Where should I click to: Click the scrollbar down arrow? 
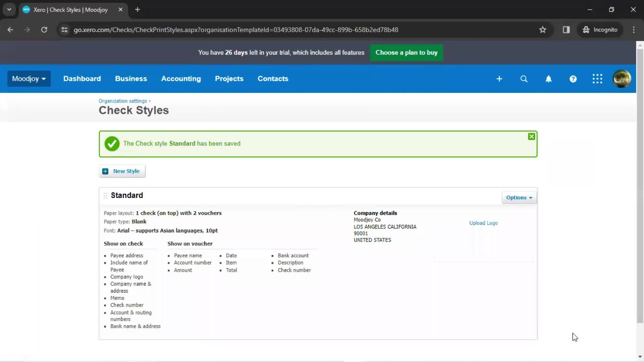click(x=640, y=357)
